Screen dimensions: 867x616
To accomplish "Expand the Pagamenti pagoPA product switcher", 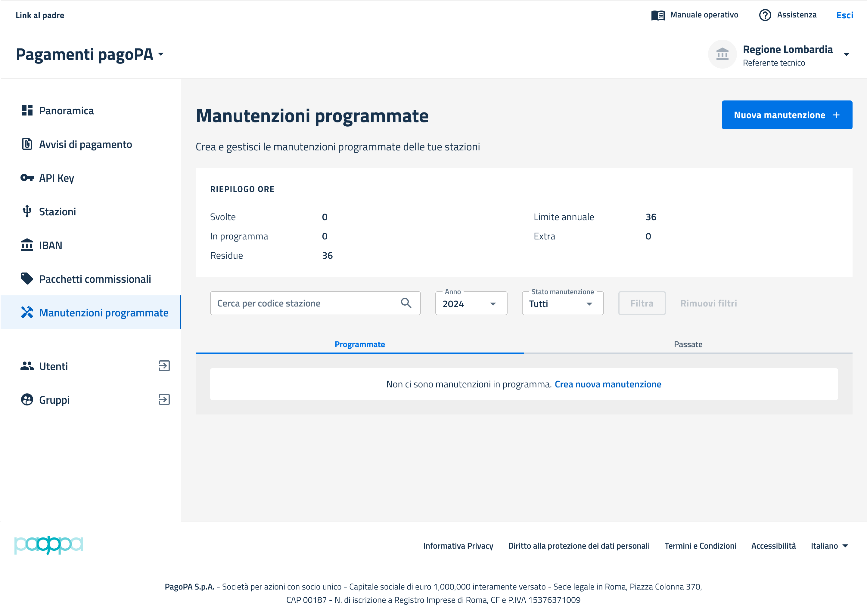I will point(90,54).
